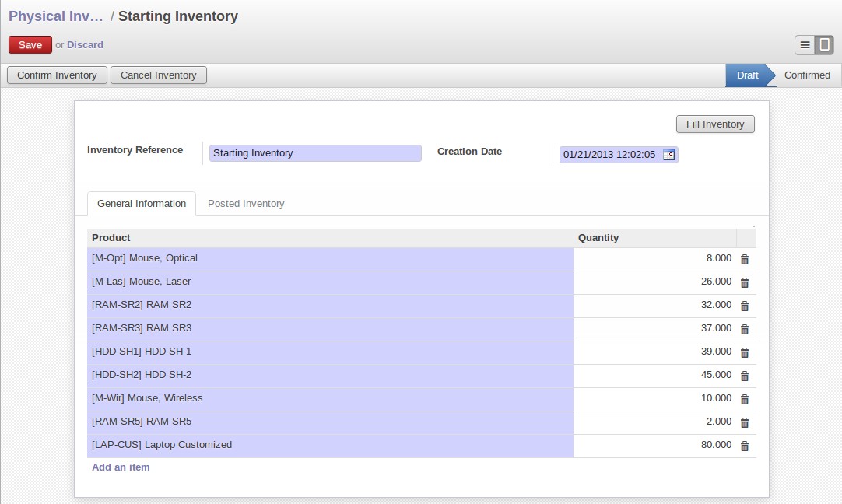842x504 pixels.
Task: Click trash icon for Mouse, Laser
Action: point(744,282)
